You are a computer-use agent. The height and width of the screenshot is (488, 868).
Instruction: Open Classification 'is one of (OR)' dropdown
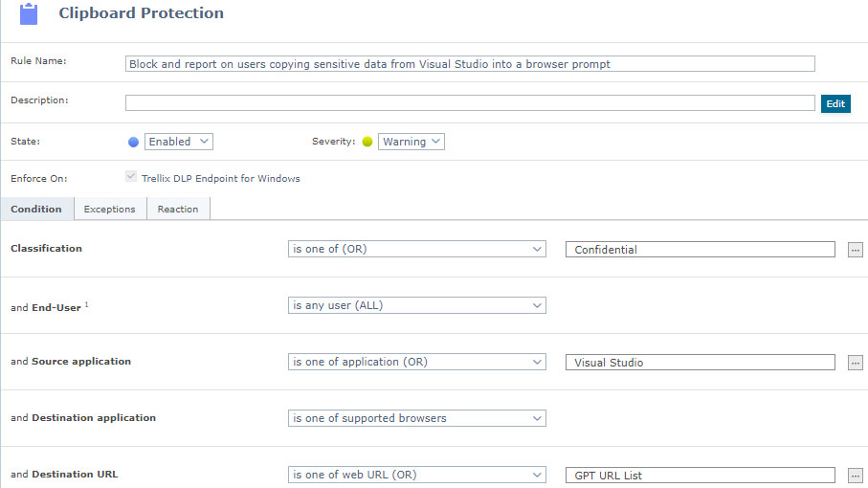pyautogui.click(x=416, y=249)
